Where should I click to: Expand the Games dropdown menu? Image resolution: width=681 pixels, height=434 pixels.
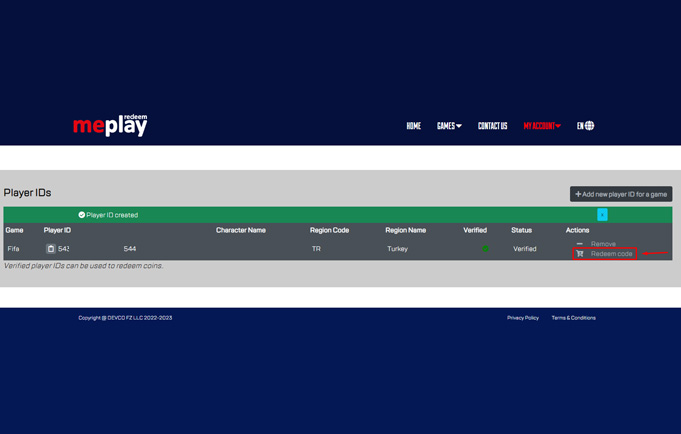click(x=449, y=126)
